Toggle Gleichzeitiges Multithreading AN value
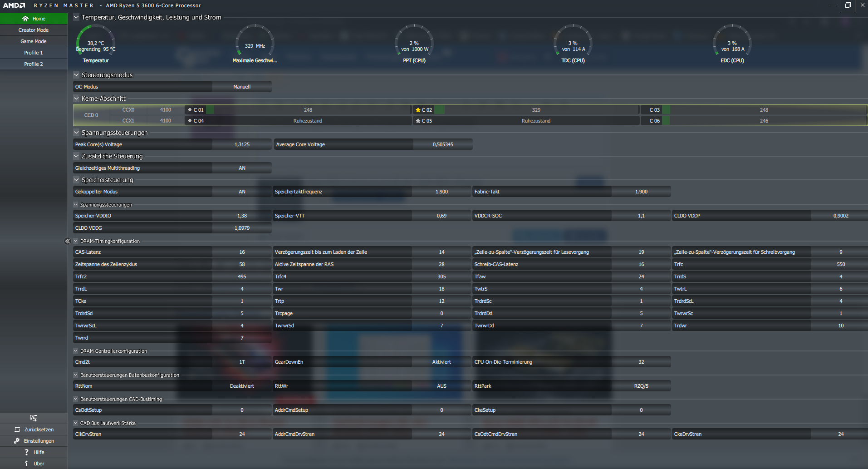This screenshot has height=469, width=868. [242, 168]
